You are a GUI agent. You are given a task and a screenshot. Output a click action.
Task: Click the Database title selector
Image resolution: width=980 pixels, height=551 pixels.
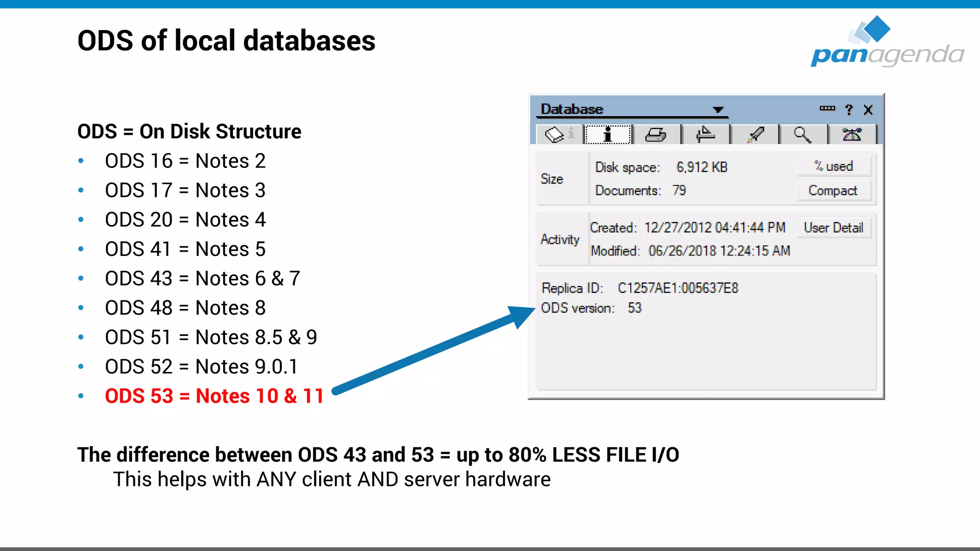(572, 109)
